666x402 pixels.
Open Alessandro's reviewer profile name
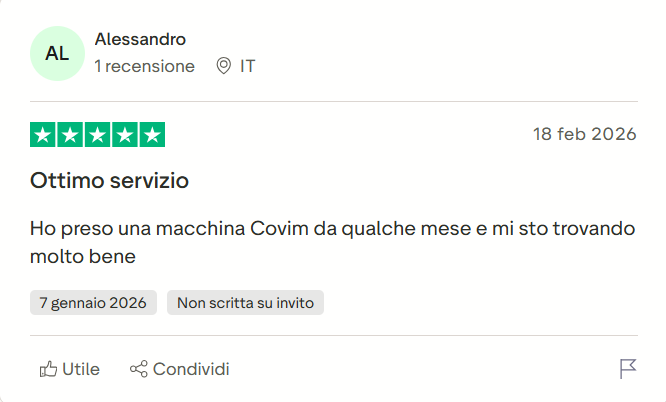140,40
